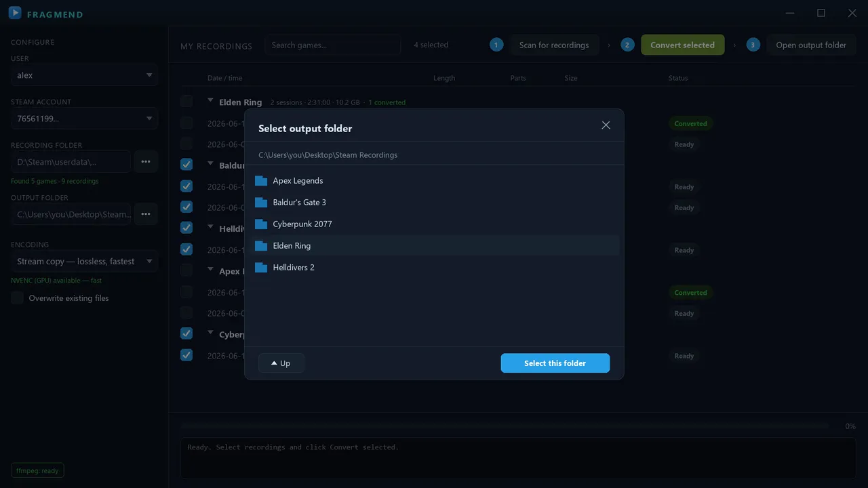Screen dimensions: 868x488
Task: Click 'Found 5 games · 9 recordings' text
Action: 55,181
